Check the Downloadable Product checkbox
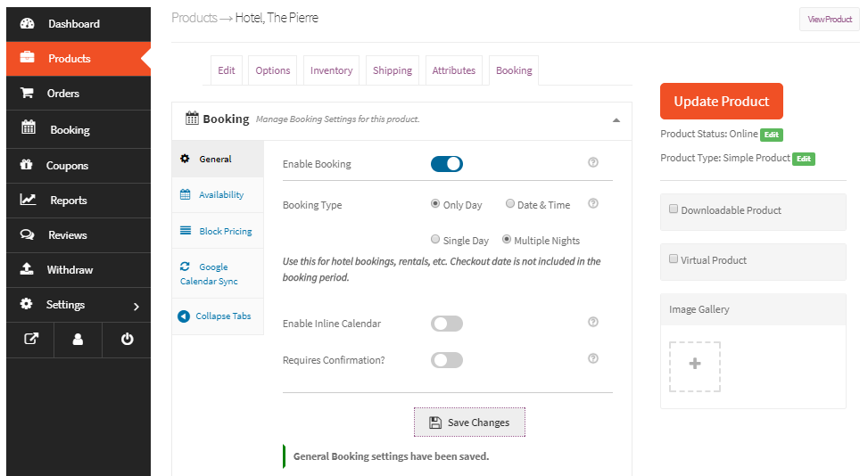 coord(674,209)
